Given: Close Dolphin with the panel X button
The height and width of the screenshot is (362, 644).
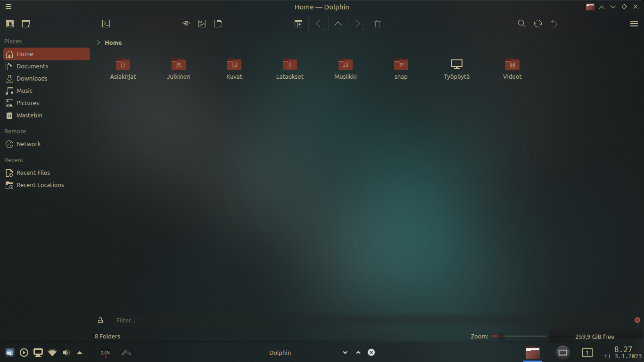Looking at the screenshot, I should (x=372, y=353).
